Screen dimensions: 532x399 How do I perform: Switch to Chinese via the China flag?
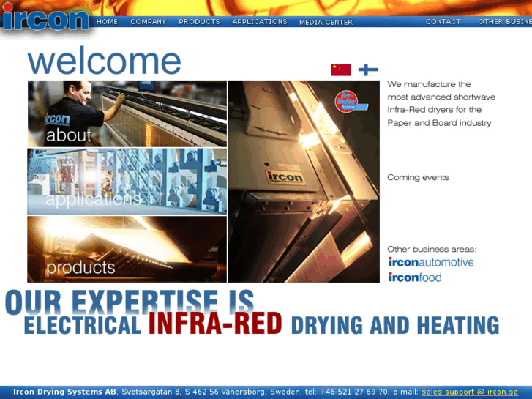pos(341,70)
